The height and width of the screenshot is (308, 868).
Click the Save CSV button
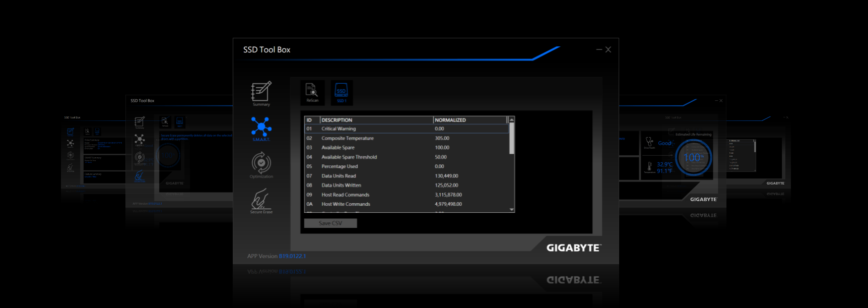pyautogui.click(x=330, y=223)
